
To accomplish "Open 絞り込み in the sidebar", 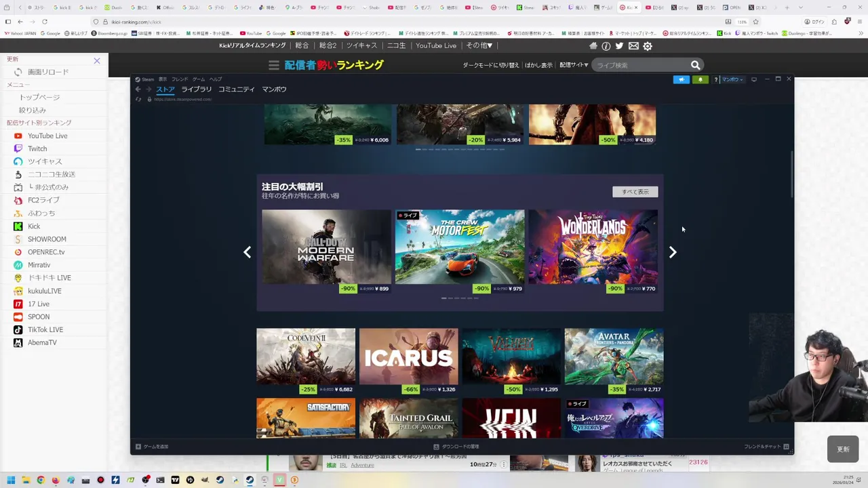I will [x=33, y=110].
